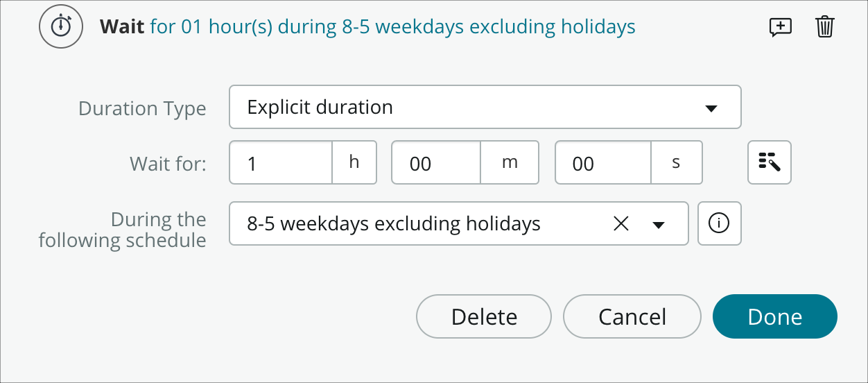Click the trash can delete icon
Image resolution: width=868 pixels, height=383 pixels.
(x=824, y=27)
